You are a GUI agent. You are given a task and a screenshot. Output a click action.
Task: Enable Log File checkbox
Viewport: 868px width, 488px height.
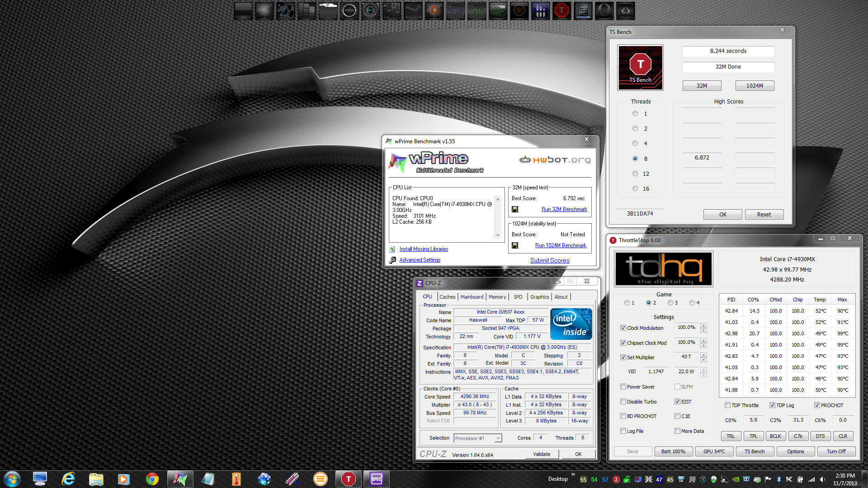[x=623, y=431]
